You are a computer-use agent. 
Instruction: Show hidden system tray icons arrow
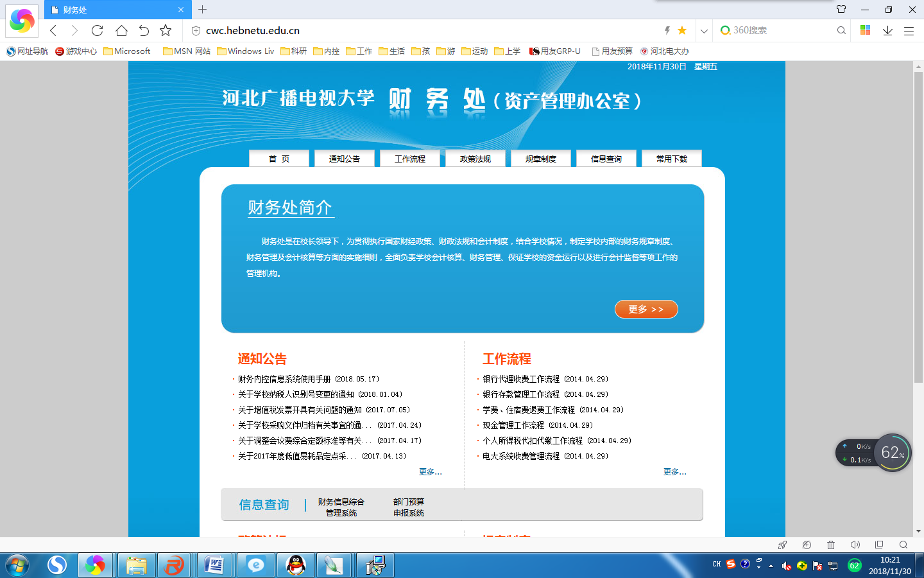coord(771,566)
